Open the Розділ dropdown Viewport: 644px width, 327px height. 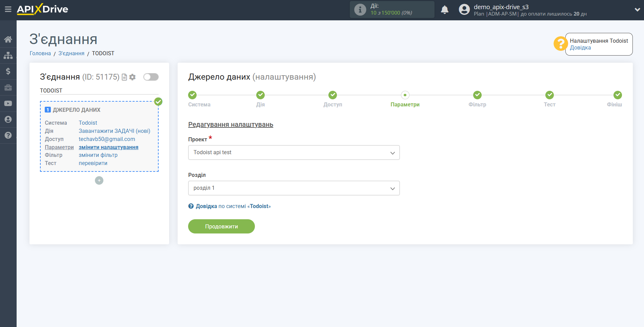click(x=294, y=188)
